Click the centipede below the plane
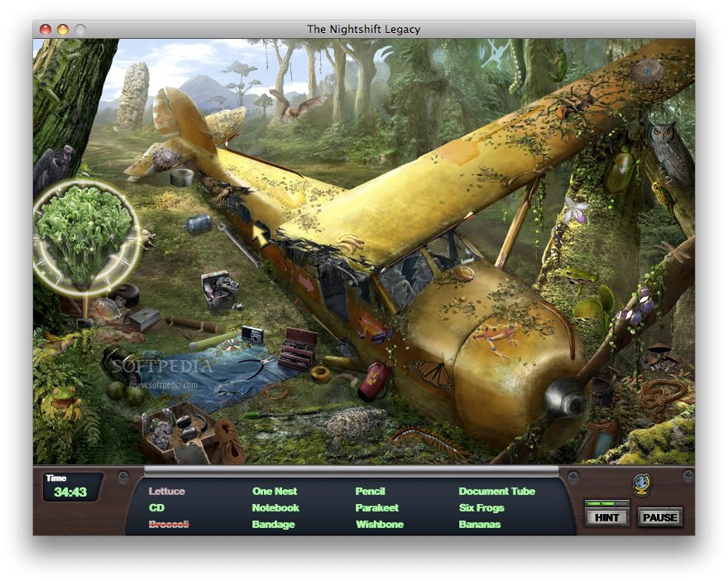 point(428,442)
